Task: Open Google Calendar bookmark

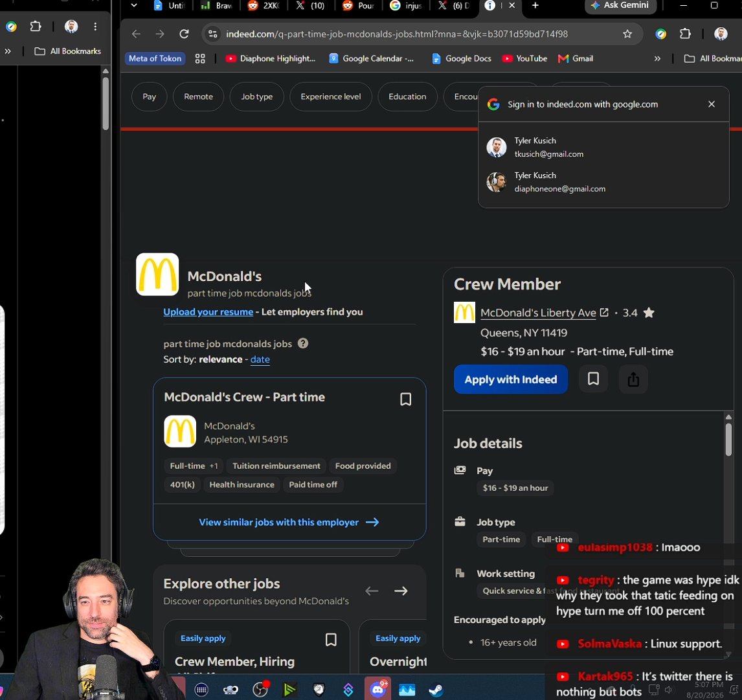Action: point(372,59)
